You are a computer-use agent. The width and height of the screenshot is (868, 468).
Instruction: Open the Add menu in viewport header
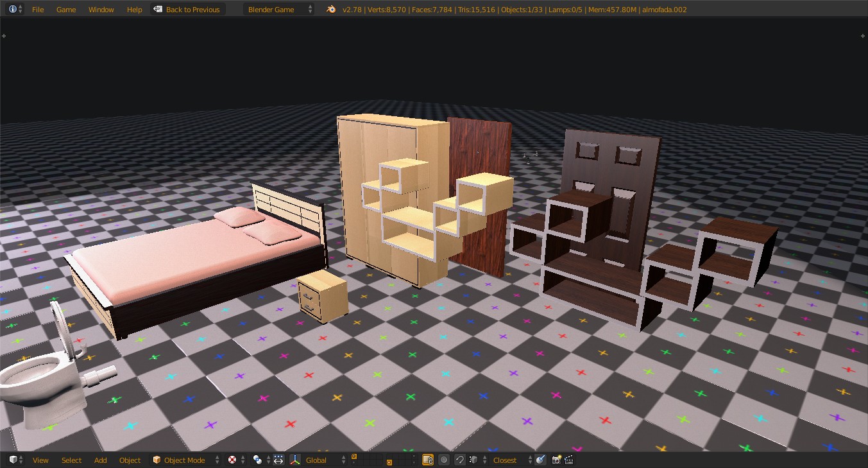point(101,460)
